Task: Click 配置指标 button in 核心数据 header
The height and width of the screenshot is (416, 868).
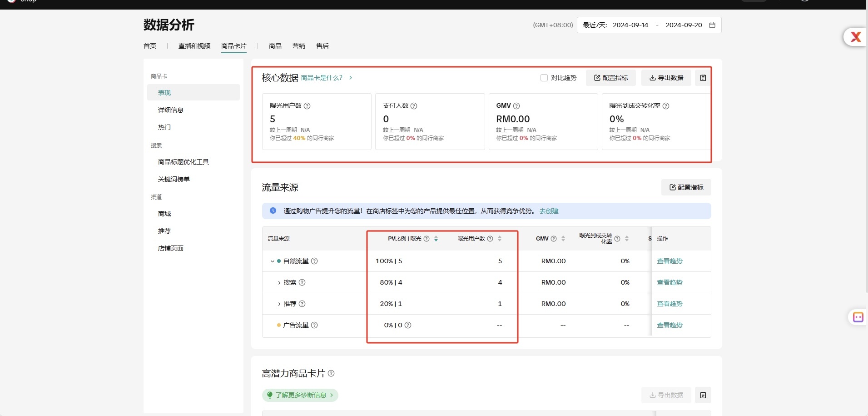Action: [611, 78]
